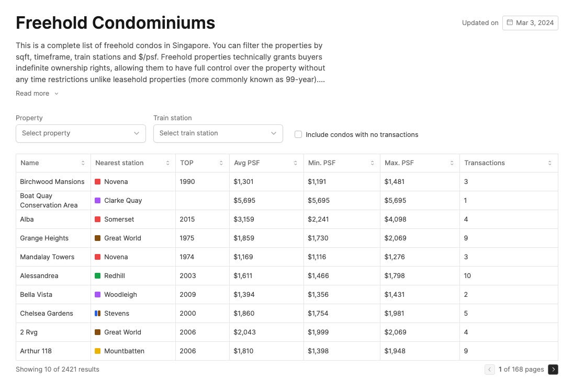Sort the Min. PSF column
This screenshot has height=392, width=573.
(372, 163)
